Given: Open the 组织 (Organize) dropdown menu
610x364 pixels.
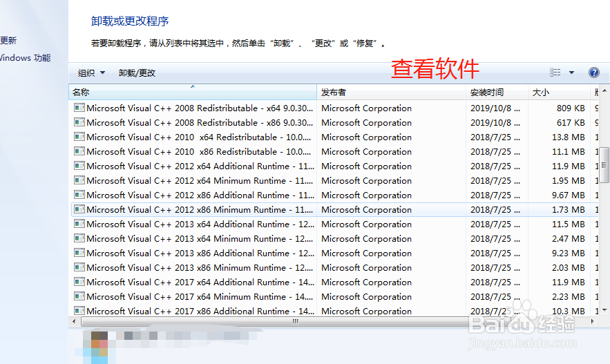Looking at the screenshot, I should tap(91, 73).
